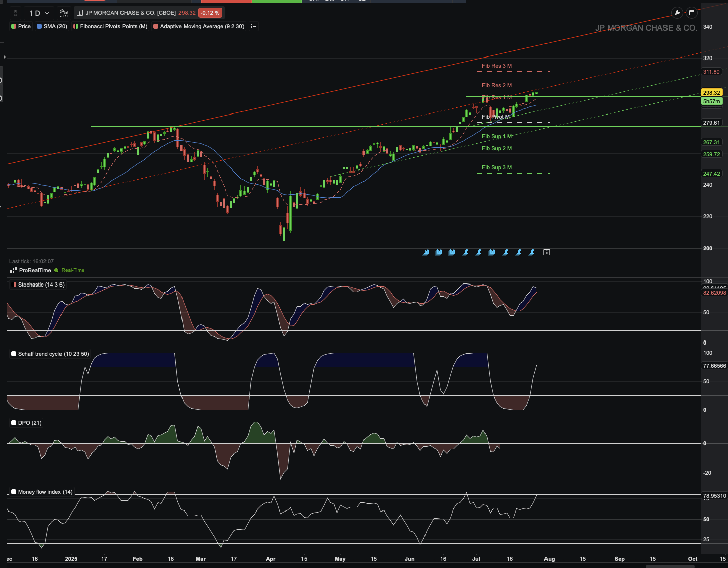Click the SMA (20) blue color swatch
The height and width of the screenshot is (568, 728).
click(x=39, y=26)
